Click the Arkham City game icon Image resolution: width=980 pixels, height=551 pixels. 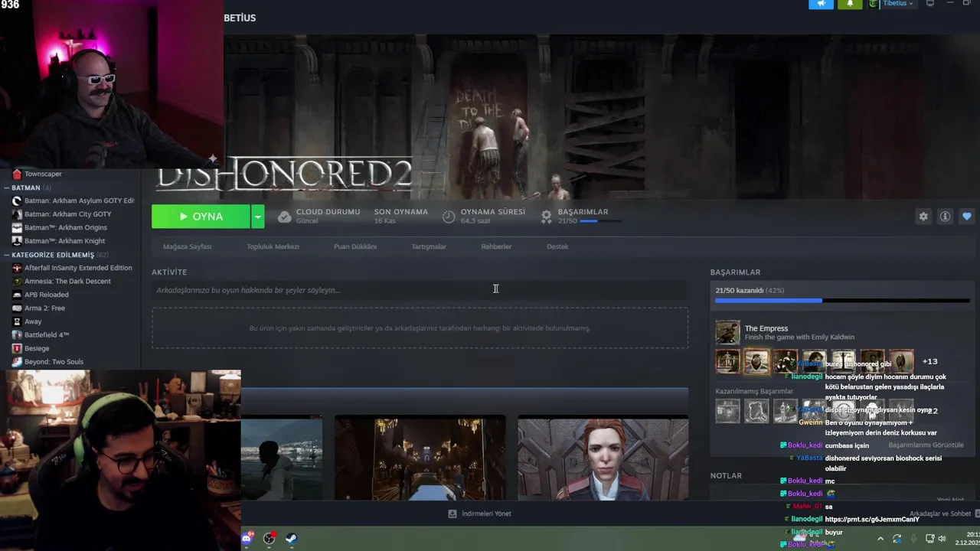point(17,214)
